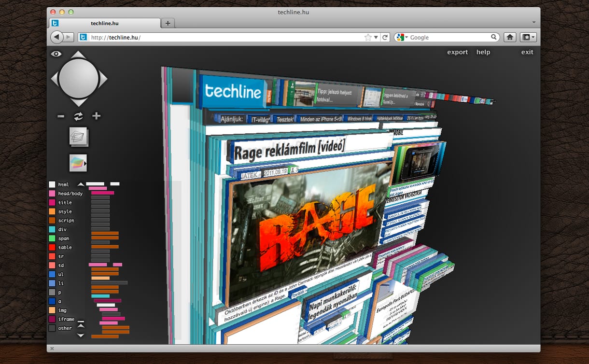This screenshot has height=364, width=589.
Task: Open the list-all-tabs dropdown arrow
Action: coord(534,23)
